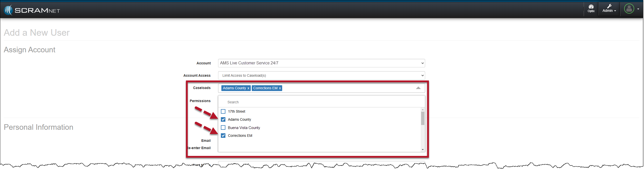Remove the Corrections EM caseload tag
The height and width of the screenshot is (171, 644).
(280, 88)
